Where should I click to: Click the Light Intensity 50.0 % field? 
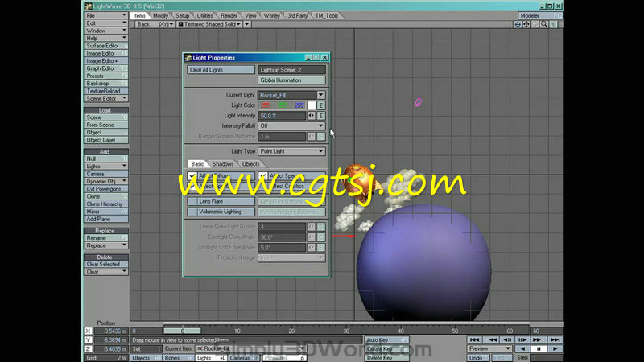282,116
